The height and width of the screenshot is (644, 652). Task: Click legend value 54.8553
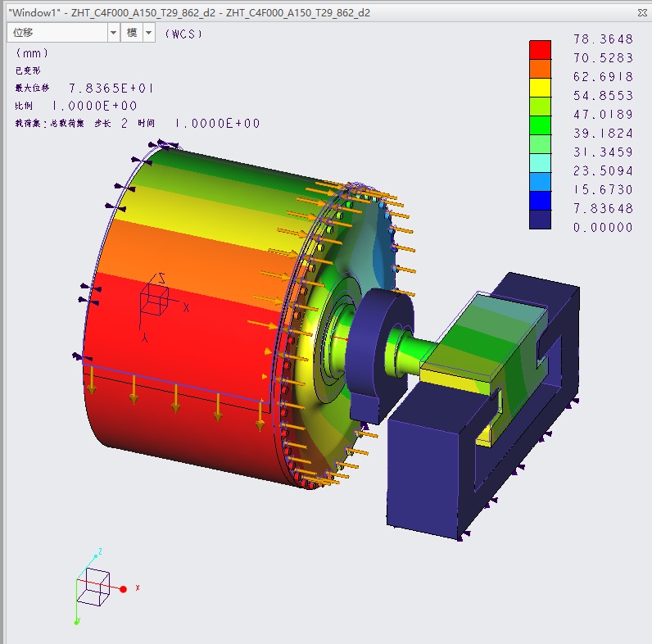click(x=603, y=96)
